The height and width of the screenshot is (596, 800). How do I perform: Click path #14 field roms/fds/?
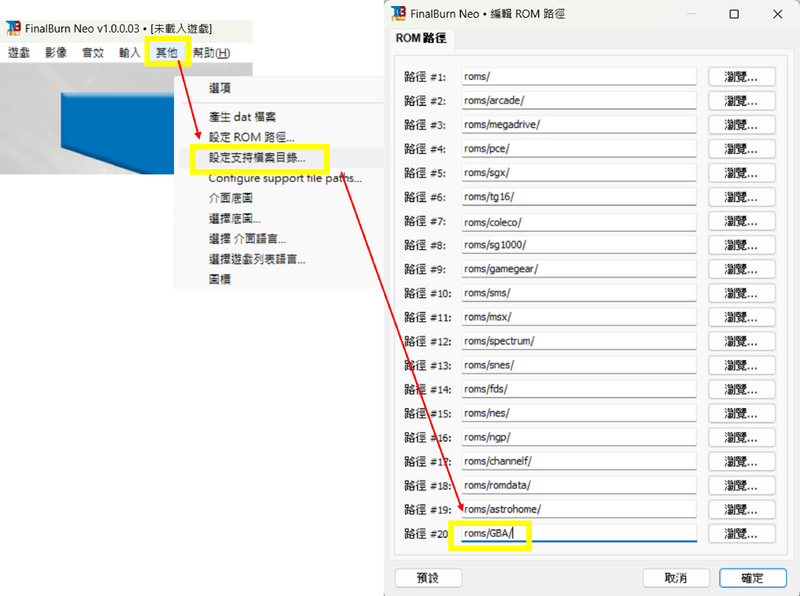click(x=579, y=389)
